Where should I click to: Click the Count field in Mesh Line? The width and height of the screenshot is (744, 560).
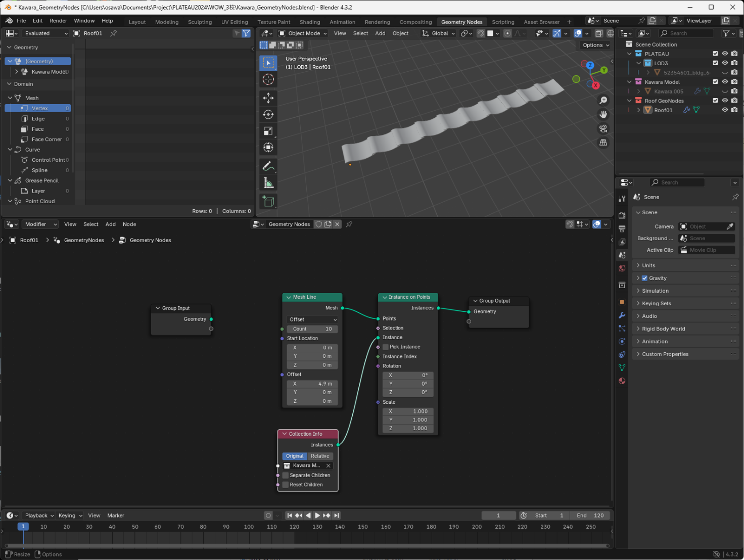pyautogui.click(x=312, y=329)
